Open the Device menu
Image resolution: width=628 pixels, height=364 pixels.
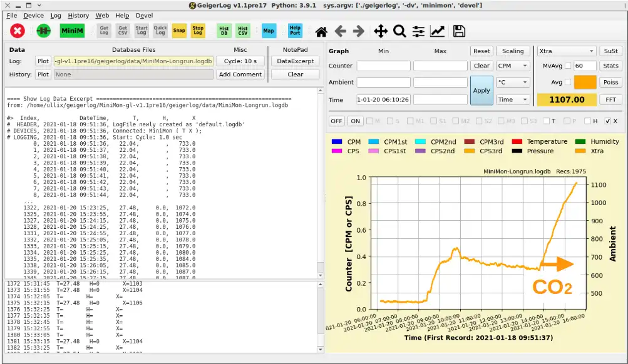[34, 15]
